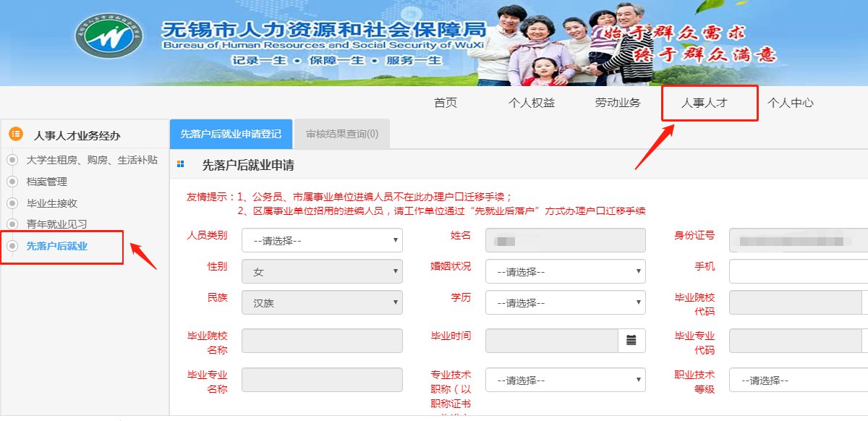Expand the 人员类别 dropdown
This screenshot has width=868, height=421.
[322, 240]
